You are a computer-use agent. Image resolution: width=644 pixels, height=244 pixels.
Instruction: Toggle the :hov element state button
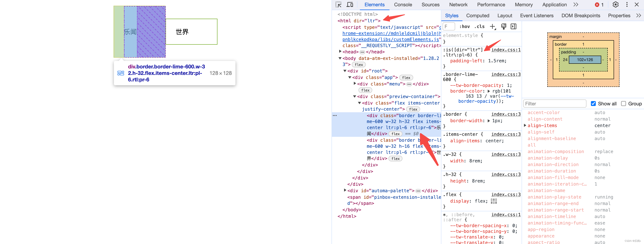(x=464, y=27)
